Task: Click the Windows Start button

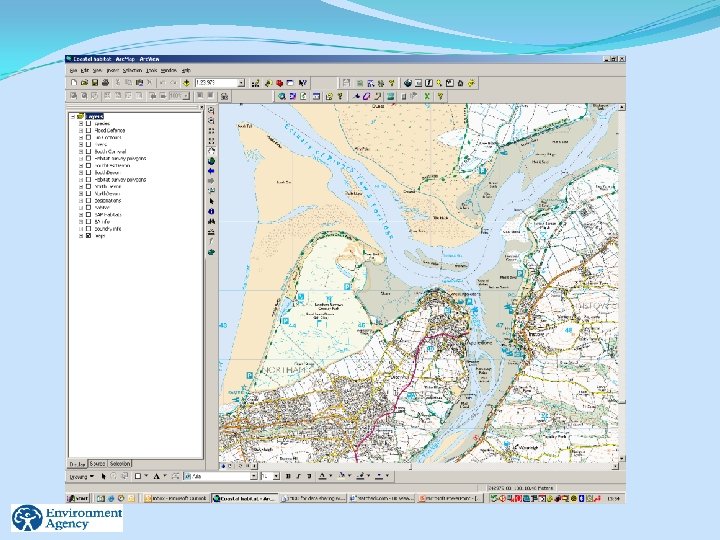Action: (x=78, y=498)
